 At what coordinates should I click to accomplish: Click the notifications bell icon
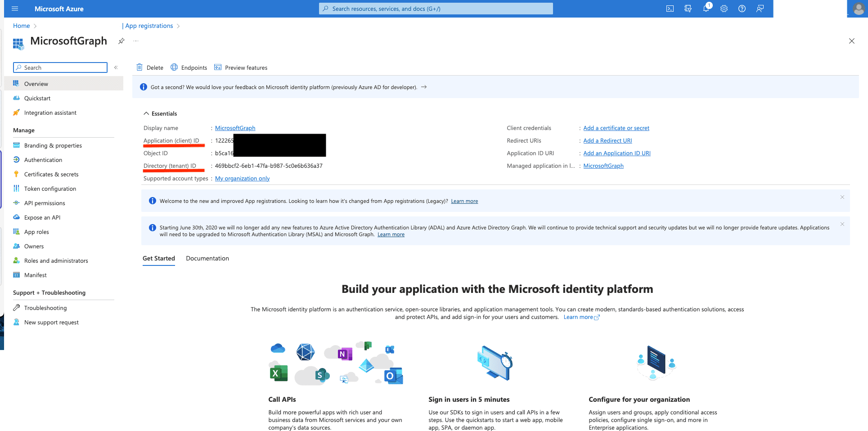(x=706, y=9)
